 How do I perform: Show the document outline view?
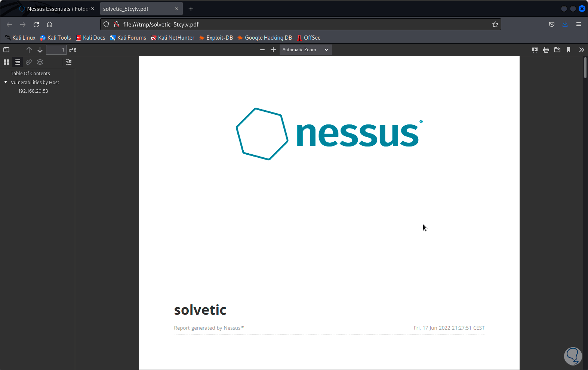coord(18,62)
